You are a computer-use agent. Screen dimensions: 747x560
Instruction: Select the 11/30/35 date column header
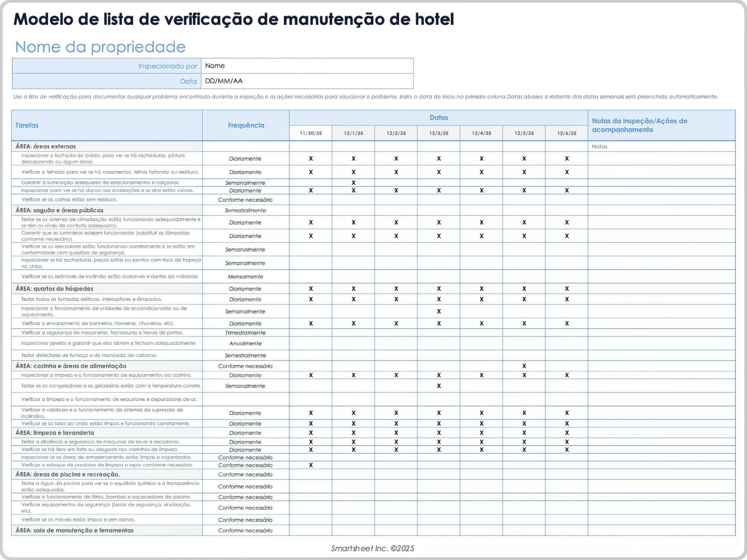(x=310, y=133)
